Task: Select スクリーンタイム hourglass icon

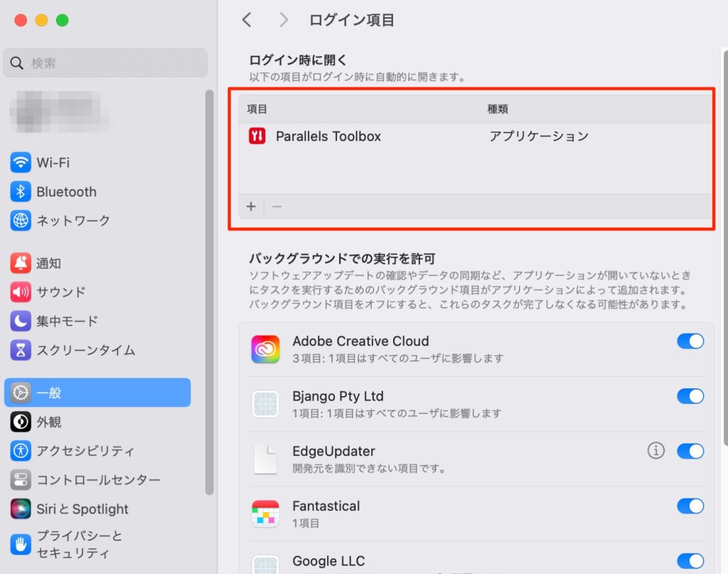Action: coord(21,350)
